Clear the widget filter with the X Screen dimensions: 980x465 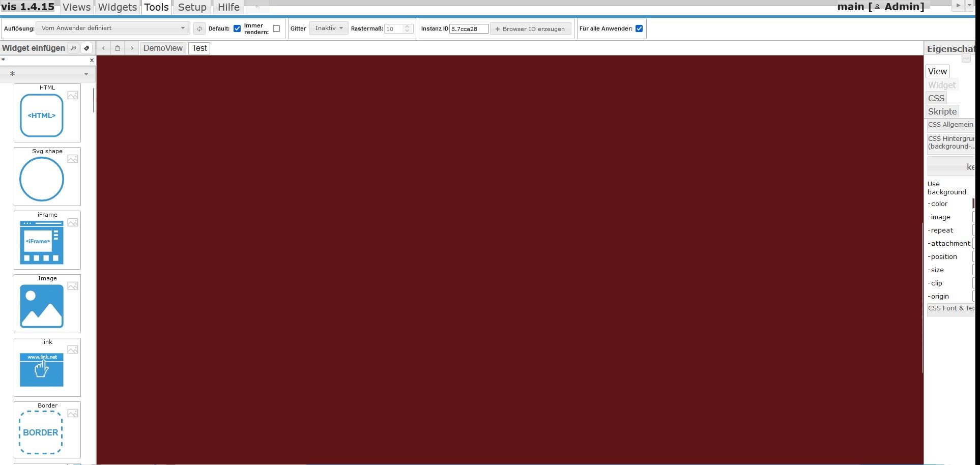(92, 60)
